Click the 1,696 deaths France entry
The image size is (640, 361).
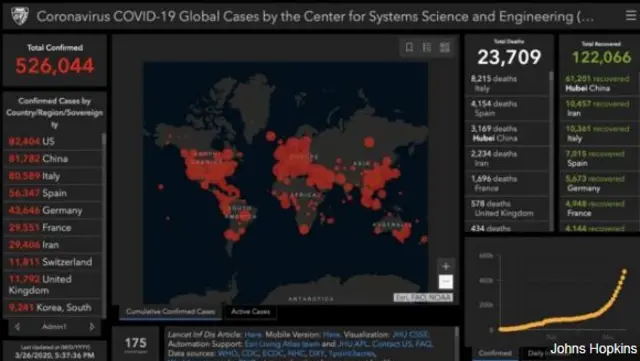507,183
